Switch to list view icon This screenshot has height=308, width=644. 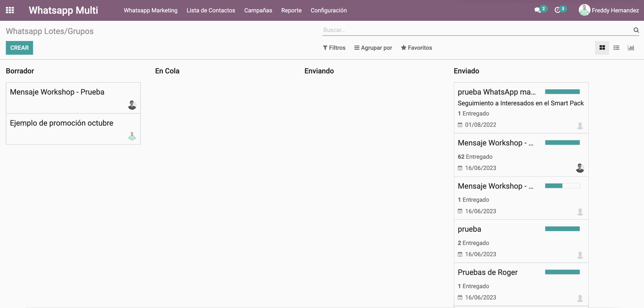[616, 48]
